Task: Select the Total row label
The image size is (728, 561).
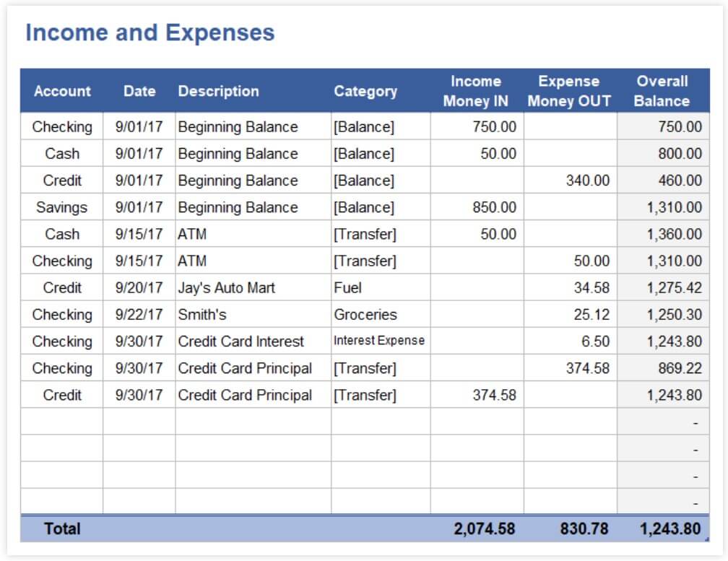Action: coord(62,529)
